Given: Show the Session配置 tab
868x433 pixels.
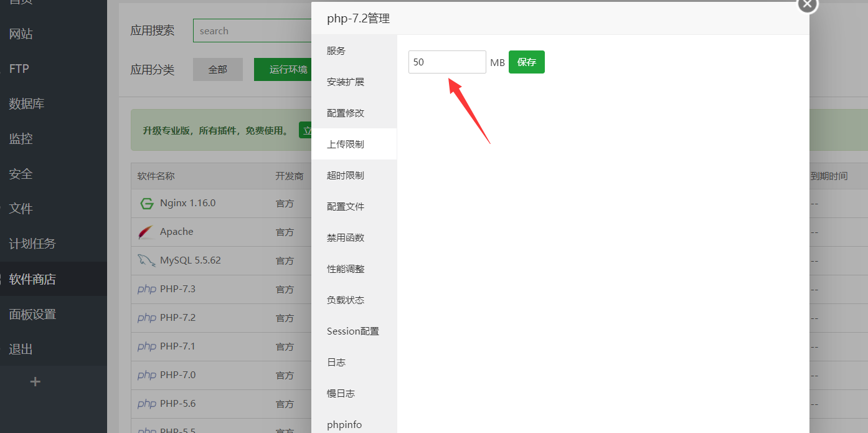Looking at the screenshot, I should [352, 331].
